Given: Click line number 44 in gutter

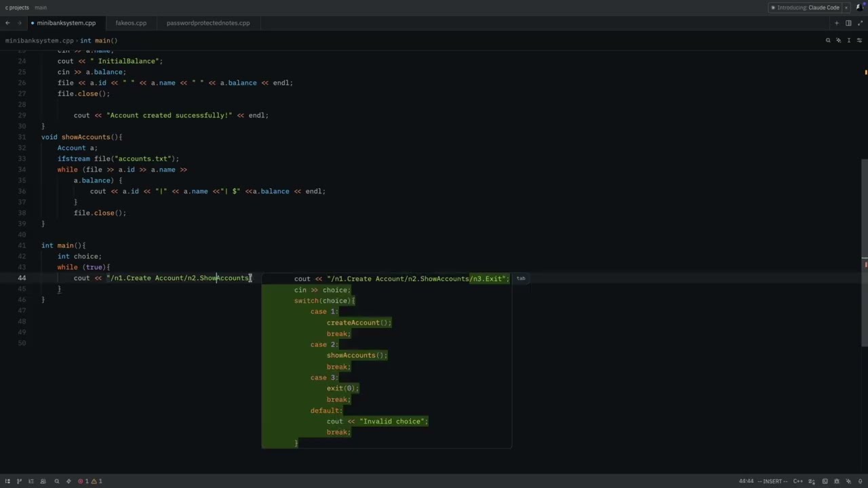Looking at the screenshot, I should pos(22,278).
